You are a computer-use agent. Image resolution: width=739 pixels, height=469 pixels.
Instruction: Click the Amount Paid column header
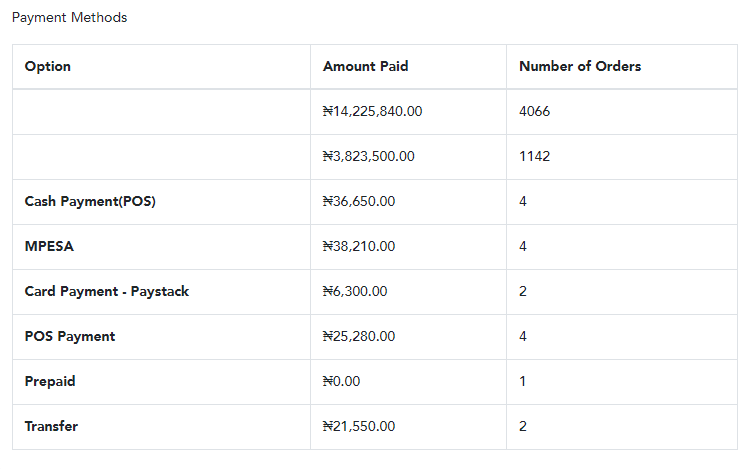[365, 67]
